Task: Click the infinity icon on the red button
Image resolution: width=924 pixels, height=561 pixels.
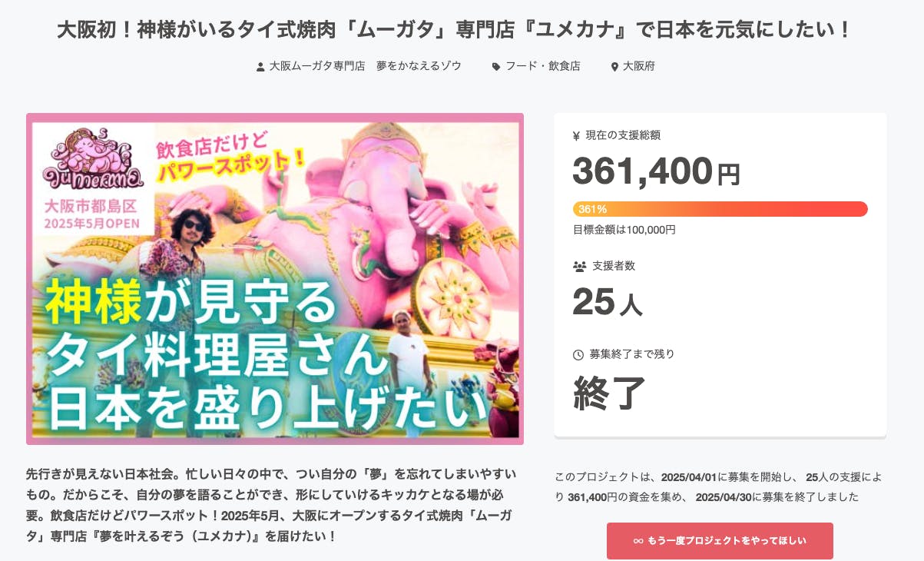Action: (x=638, y=541)
